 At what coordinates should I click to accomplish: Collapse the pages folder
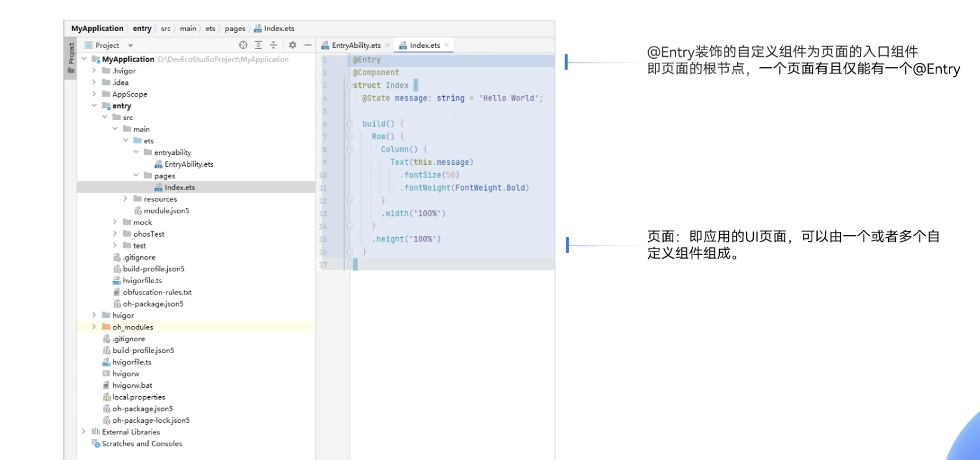pos(136,176)
